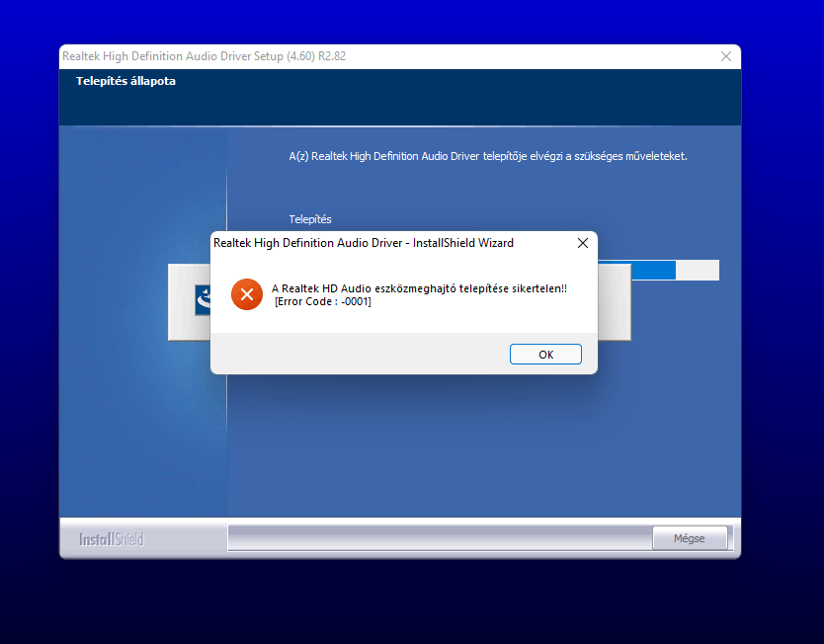The width and height of the screenshot is (824, 644).
Task: Click the text 'telepítője elvégzi a szükséges műveleteket'
Action: 585,156
